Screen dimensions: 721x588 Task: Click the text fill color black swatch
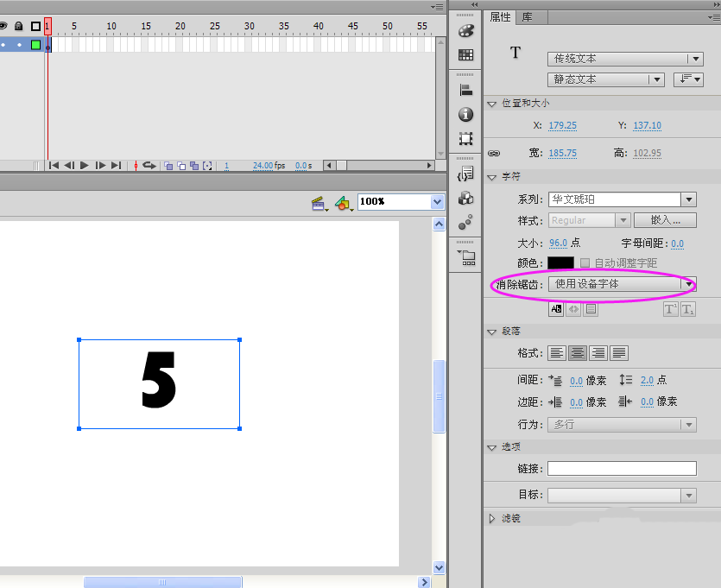pos(560,263)
